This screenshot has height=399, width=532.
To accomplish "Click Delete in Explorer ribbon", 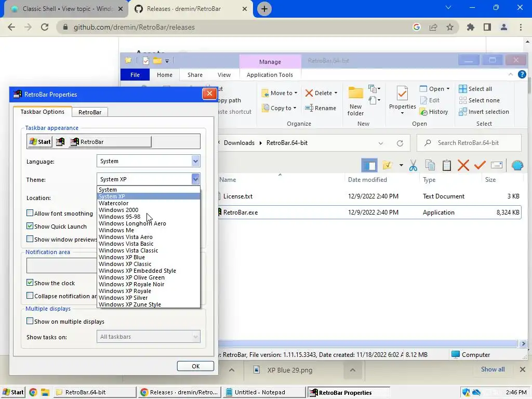I will click(x=321, y=93).
